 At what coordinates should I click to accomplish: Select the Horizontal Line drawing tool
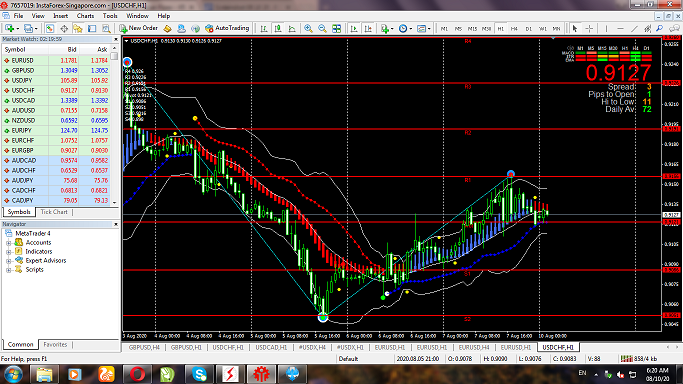(x=620, y=28)
